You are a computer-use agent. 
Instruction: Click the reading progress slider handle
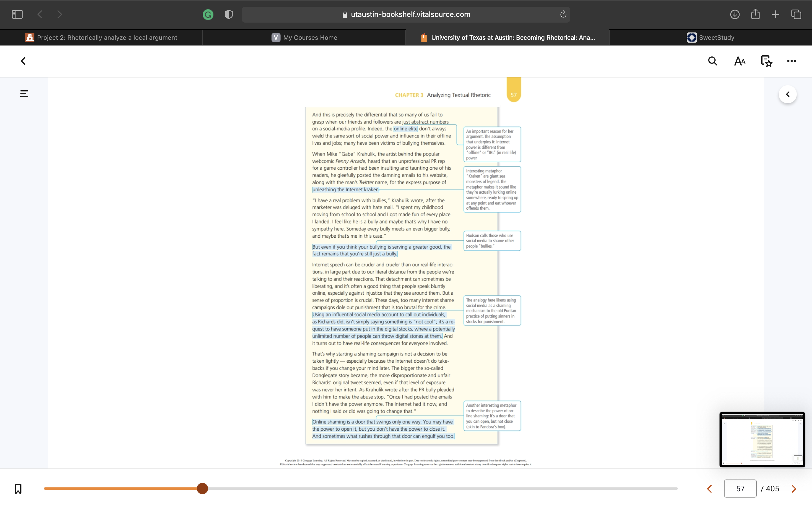coord(202,489)
